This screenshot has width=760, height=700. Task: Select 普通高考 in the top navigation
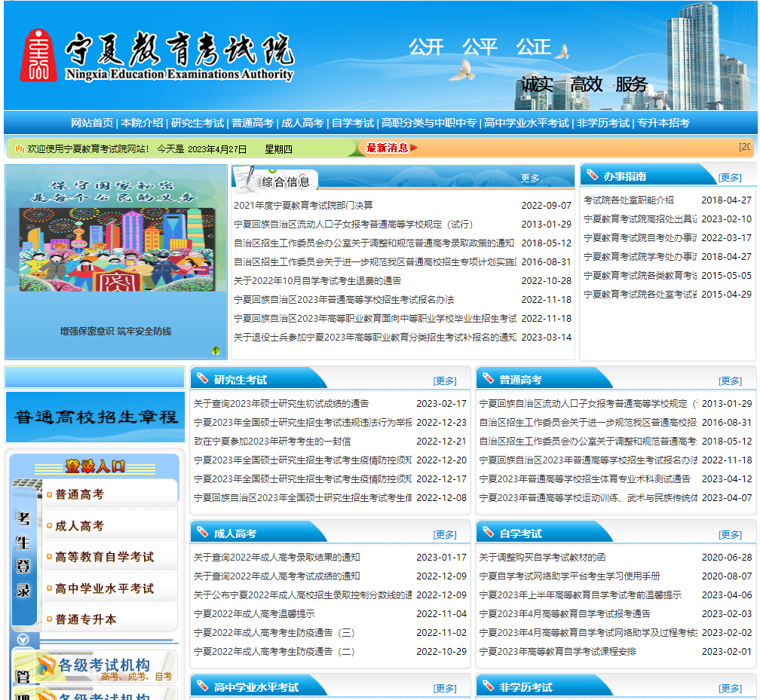pyautogui.click(x=253, y=123)
